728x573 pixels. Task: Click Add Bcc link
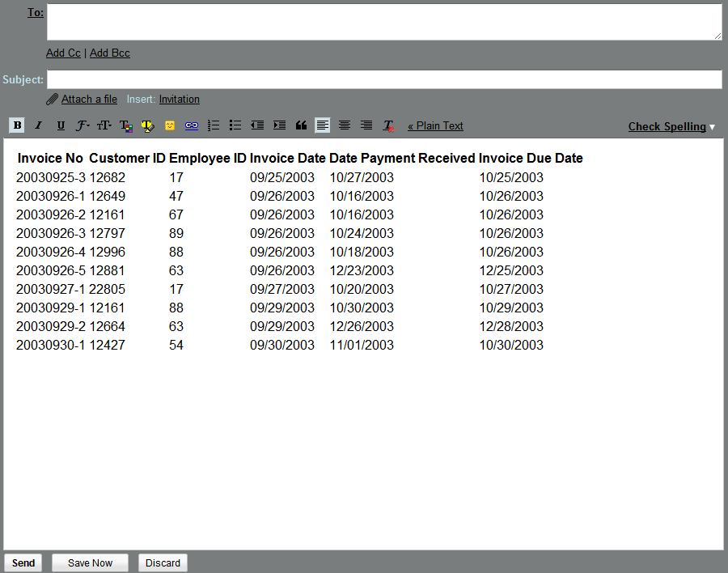pyautogui.click(x=109, y=53)
